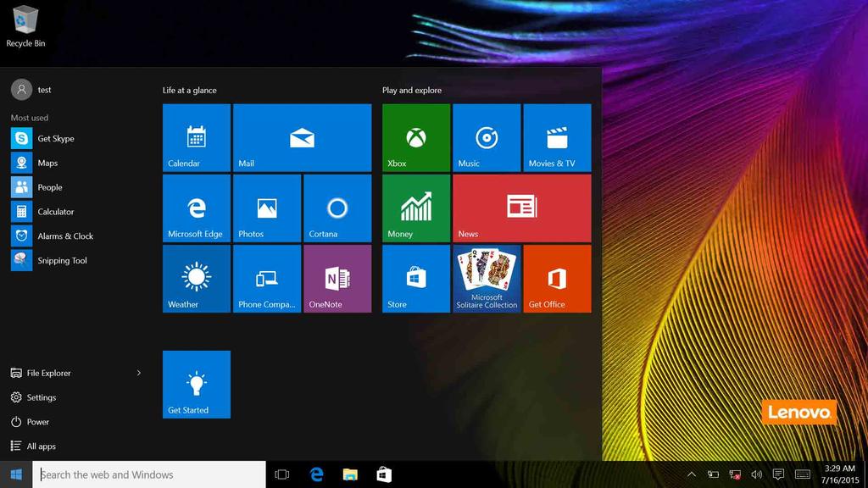
Task: Open the network status tray icon
Action: 735,474
